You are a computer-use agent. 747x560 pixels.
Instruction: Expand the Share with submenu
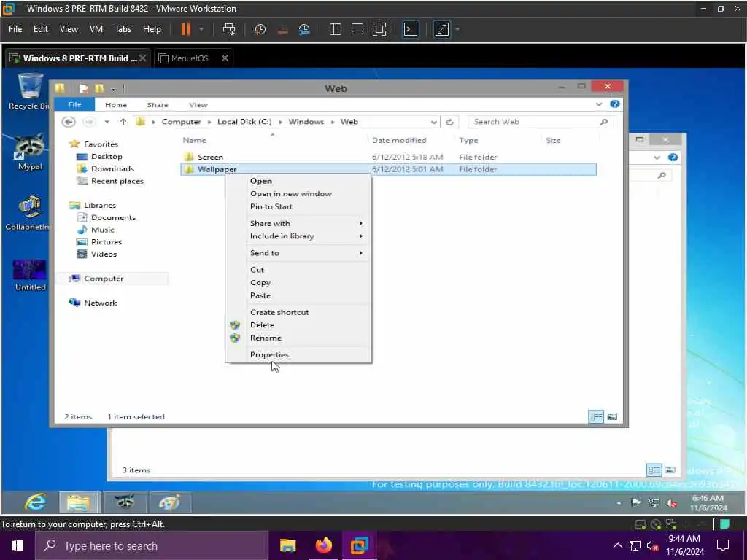298,223
